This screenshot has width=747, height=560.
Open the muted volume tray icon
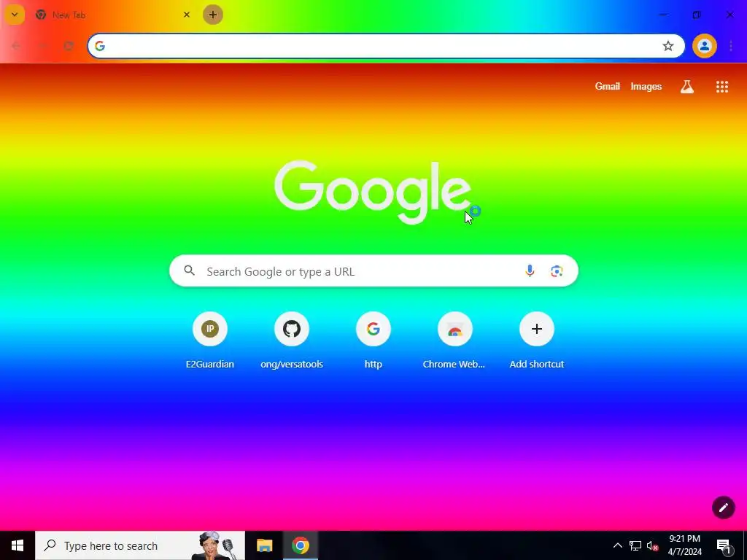pyautogui.click(x=653, y=545)
